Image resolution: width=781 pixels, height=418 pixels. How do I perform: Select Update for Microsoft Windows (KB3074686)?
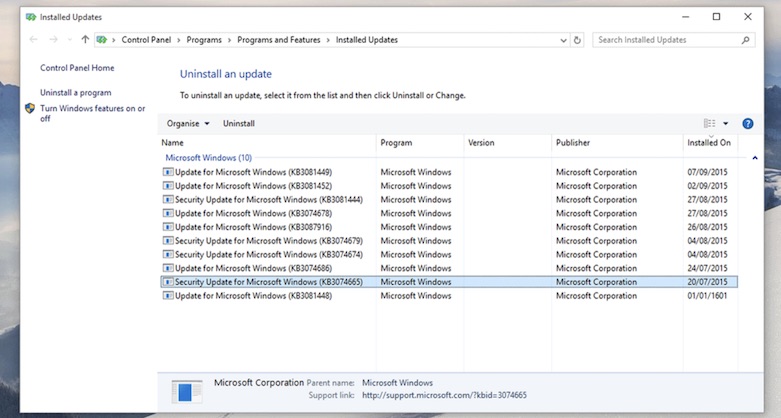pyautogui.click(x=254, y=268)
